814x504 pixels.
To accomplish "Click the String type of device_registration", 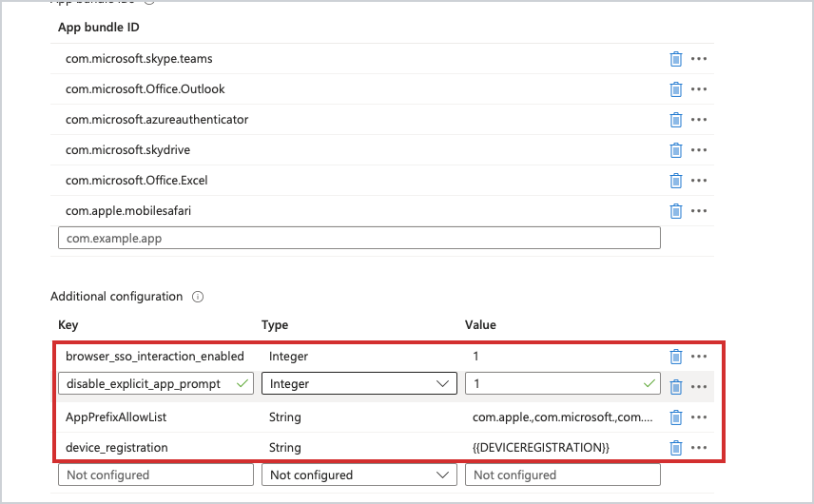I will tap(285, 448).
